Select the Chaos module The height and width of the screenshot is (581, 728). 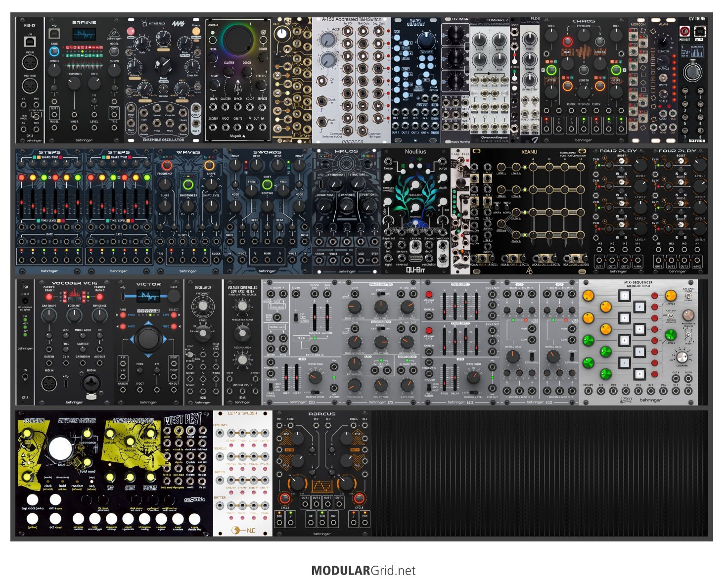point(584,81)
